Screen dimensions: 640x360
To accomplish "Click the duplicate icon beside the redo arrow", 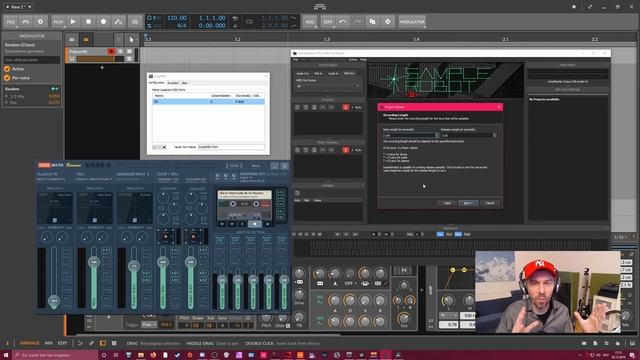I will tap(372, 22).
